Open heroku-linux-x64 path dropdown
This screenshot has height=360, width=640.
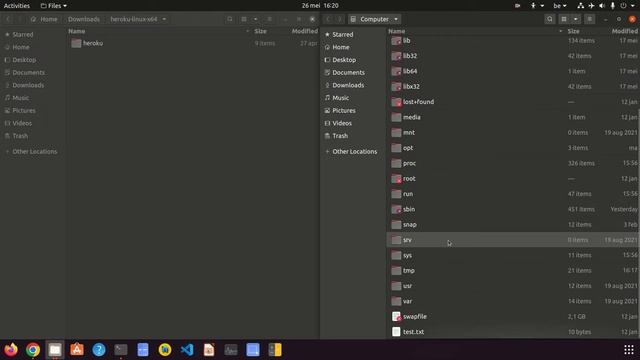tap(164, 19)
